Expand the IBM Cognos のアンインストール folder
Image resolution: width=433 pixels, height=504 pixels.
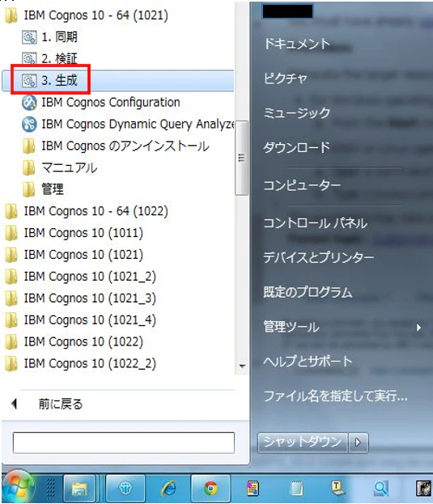[x=116, y=146]
